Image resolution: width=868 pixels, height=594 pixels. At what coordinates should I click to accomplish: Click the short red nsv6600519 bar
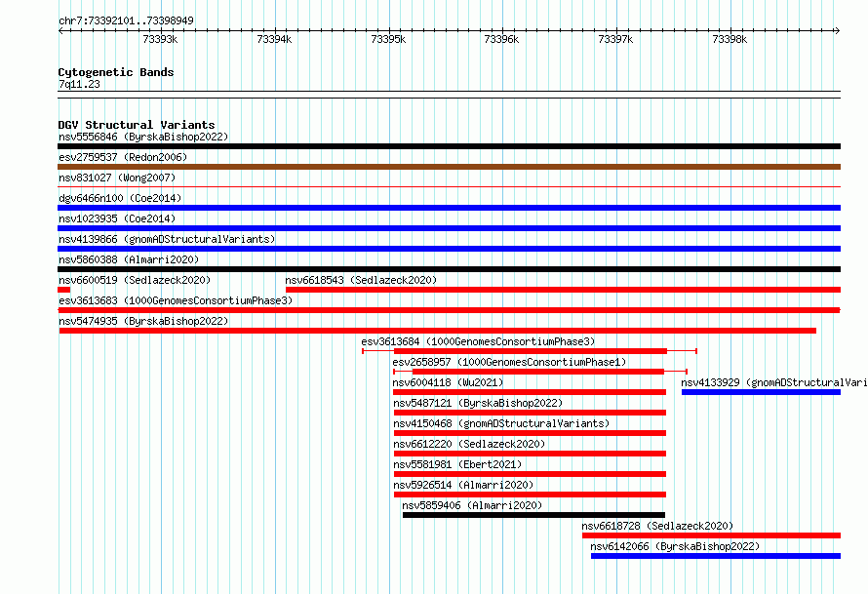63,290
